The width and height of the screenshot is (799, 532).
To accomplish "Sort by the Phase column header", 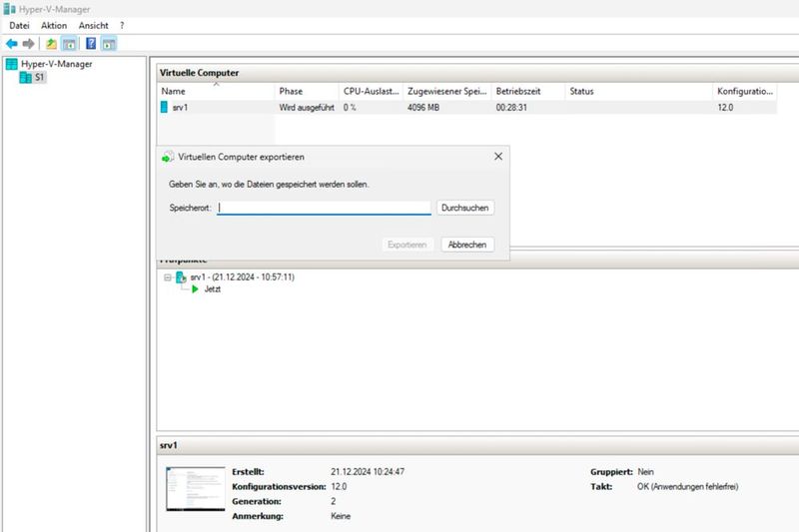I will (x=307, y=91).
